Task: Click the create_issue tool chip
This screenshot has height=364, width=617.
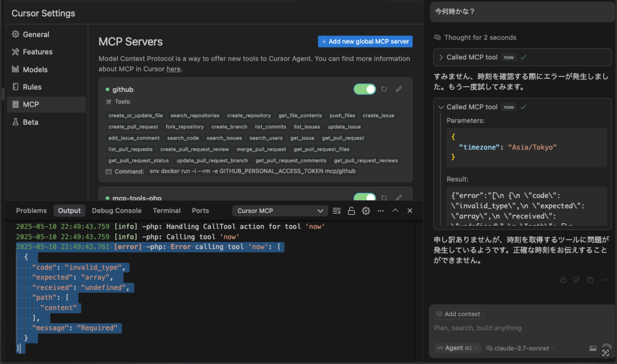Action: pos(378,115)
